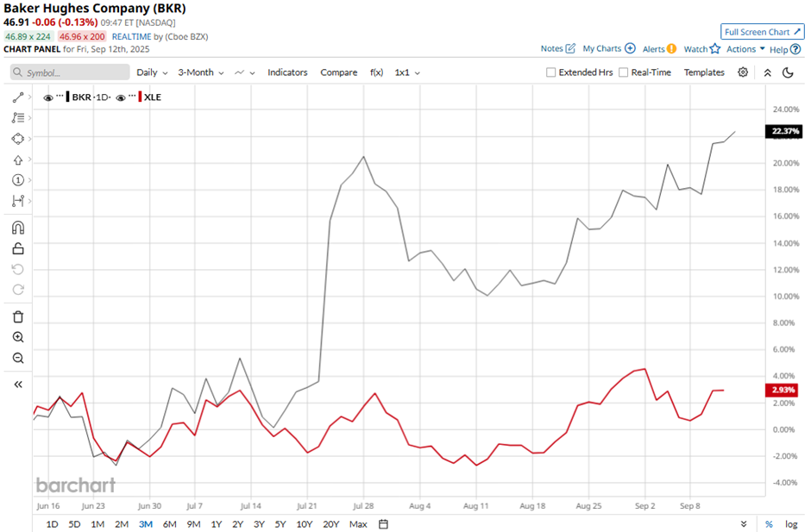Open the Indicators menu
The image size is (811, 532).
pos(287,72)
